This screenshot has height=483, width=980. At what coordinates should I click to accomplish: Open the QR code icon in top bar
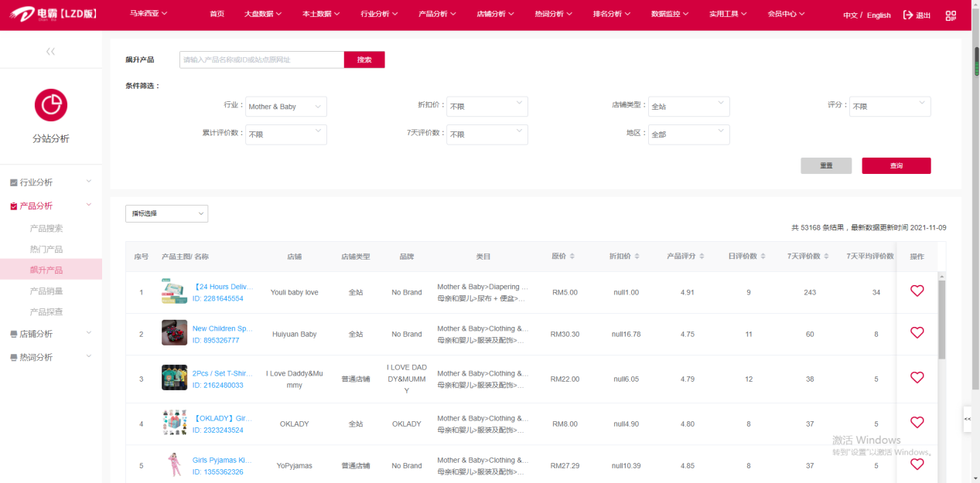[x=951, y=15]
